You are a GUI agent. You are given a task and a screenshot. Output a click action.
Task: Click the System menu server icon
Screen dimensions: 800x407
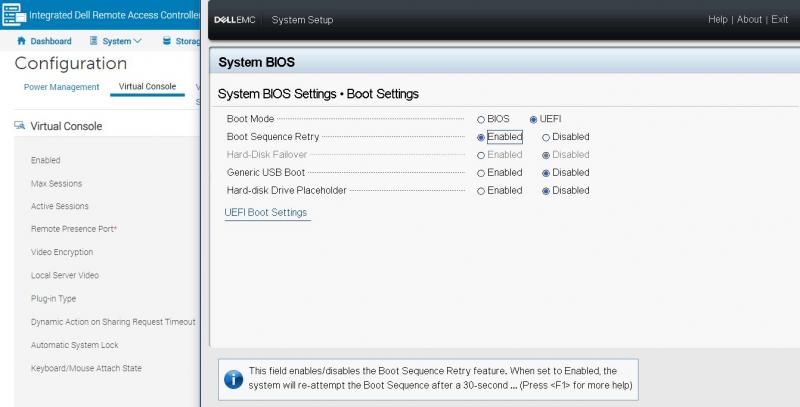(93, 41)
